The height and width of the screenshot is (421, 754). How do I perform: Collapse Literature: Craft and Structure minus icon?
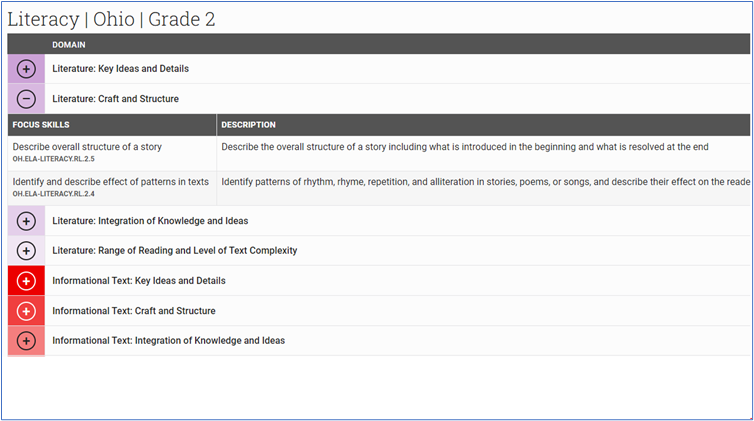coord(26,99)
